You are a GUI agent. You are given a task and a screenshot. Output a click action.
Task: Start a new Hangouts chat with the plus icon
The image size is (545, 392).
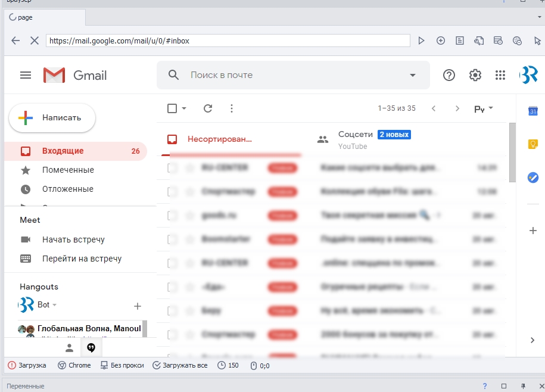coord(138,306)
